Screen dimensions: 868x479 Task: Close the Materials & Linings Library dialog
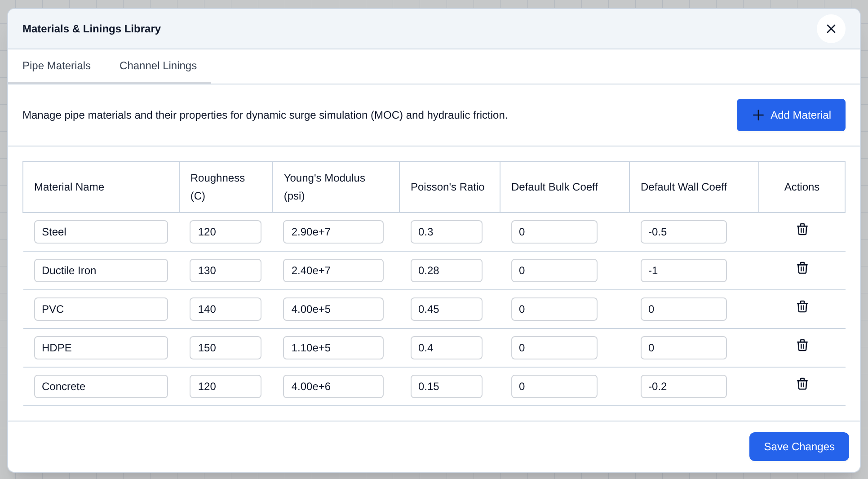(x=831, y=29)
